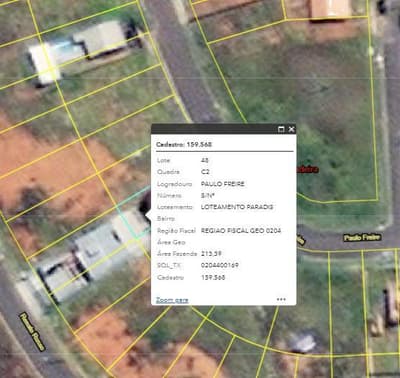
Task: Select Quadra value 'C2'
Action: click(x=205, y=172)
